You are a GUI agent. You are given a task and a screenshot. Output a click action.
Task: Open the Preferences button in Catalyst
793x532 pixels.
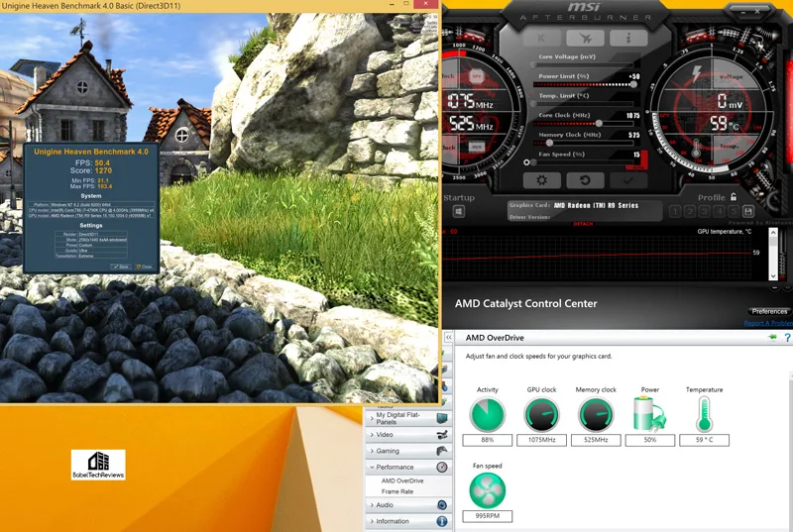click(769, 312)
